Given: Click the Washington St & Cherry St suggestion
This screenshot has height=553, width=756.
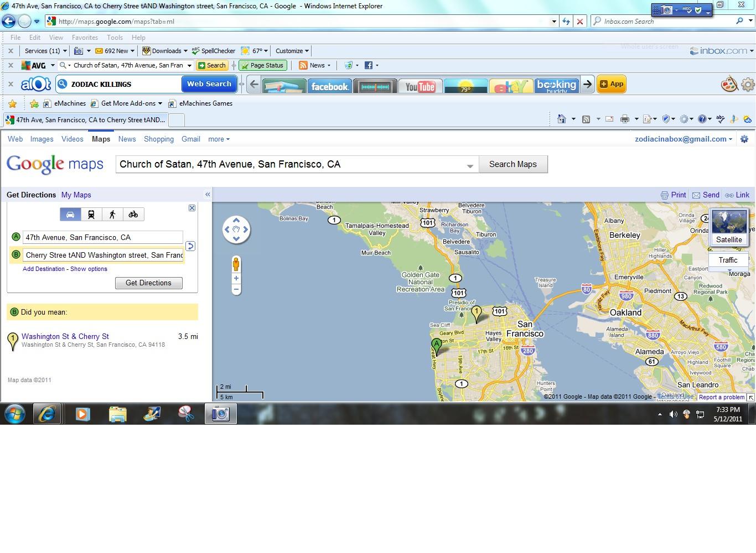Looking at the screenshot, I should coord(65,336).
